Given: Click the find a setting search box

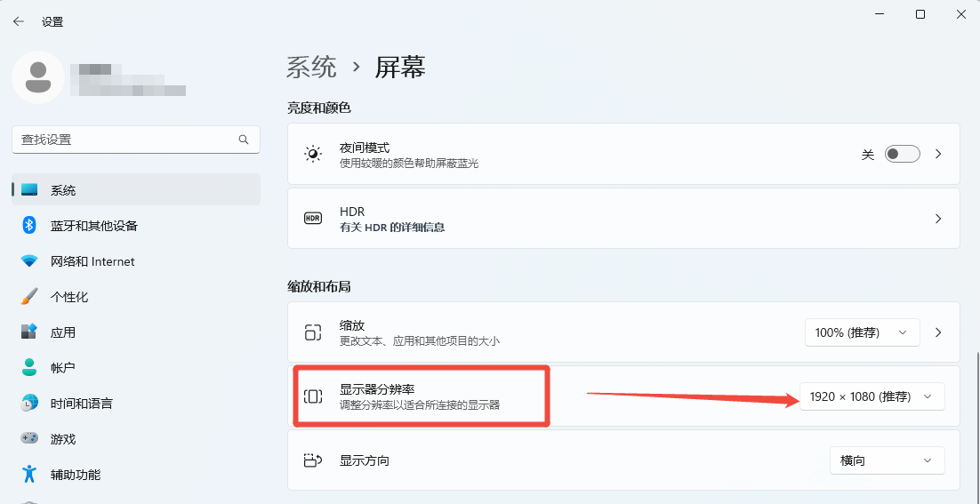Looking at the screenshot, I should point(125,140).
